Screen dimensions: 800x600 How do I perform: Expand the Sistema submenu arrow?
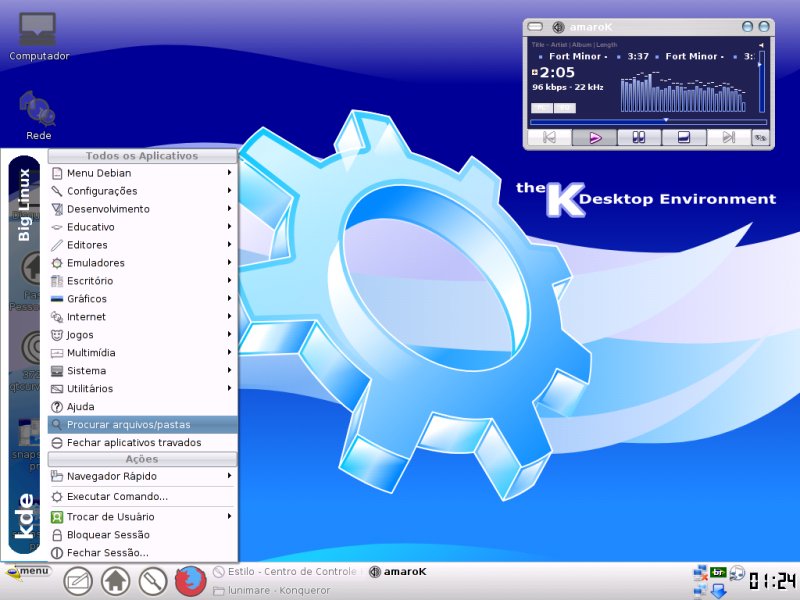(x=230, y=370)
